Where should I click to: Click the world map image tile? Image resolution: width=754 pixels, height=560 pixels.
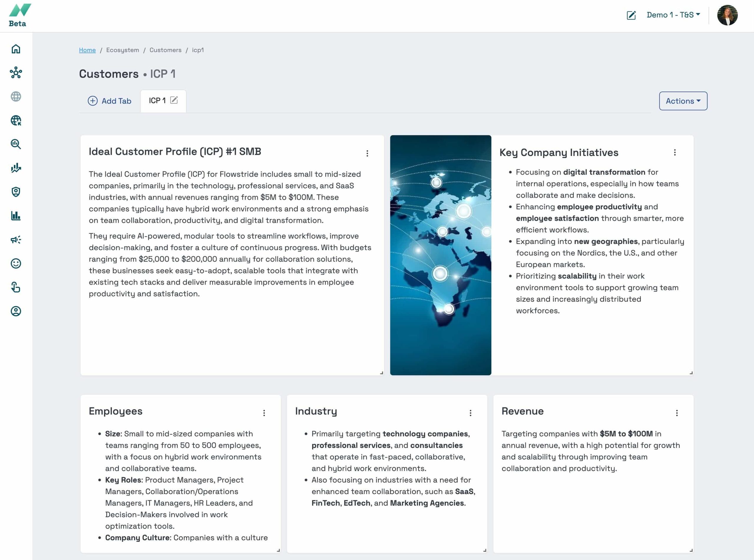[440, 255]
